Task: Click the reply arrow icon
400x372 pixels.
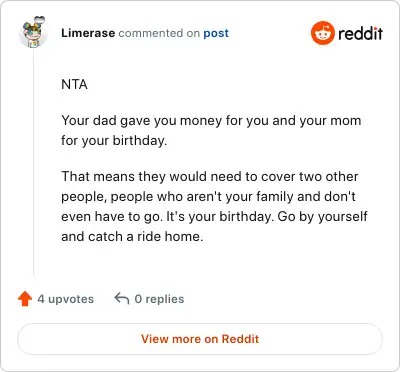Action: tap(122, 298)
